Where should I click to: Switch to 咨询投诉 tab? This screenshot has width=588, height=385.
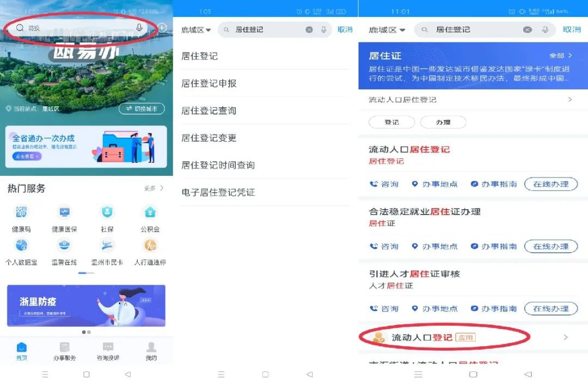(x=108, y=351)
